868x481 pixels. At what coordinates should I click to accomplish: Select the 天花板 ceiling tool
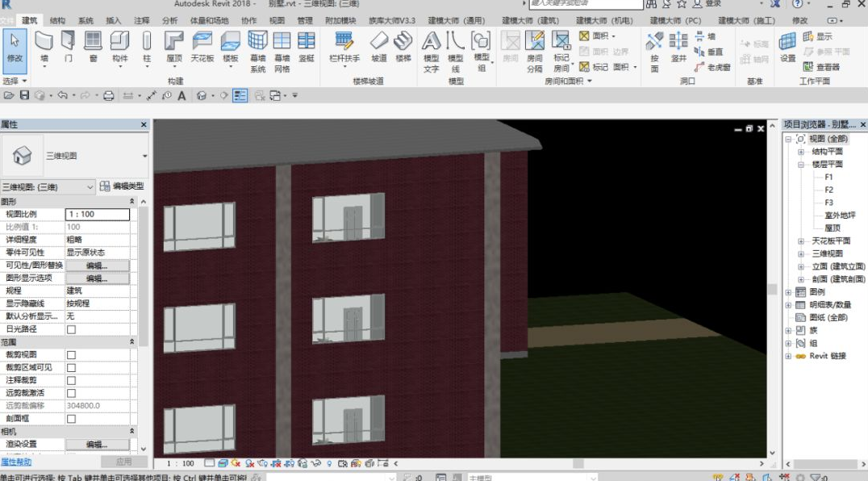coord(202,47)
